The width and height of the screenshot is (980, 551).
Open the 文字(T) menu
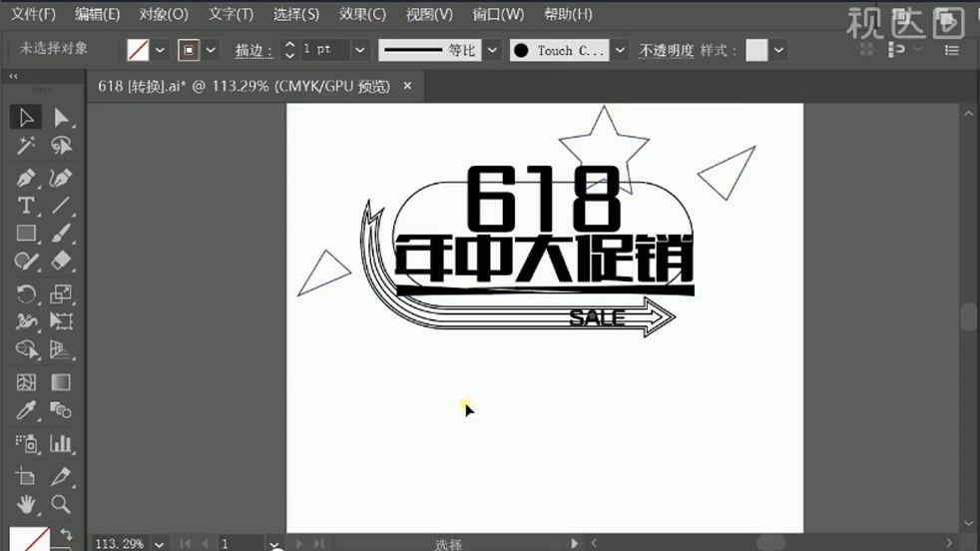(x=231, y=14)
